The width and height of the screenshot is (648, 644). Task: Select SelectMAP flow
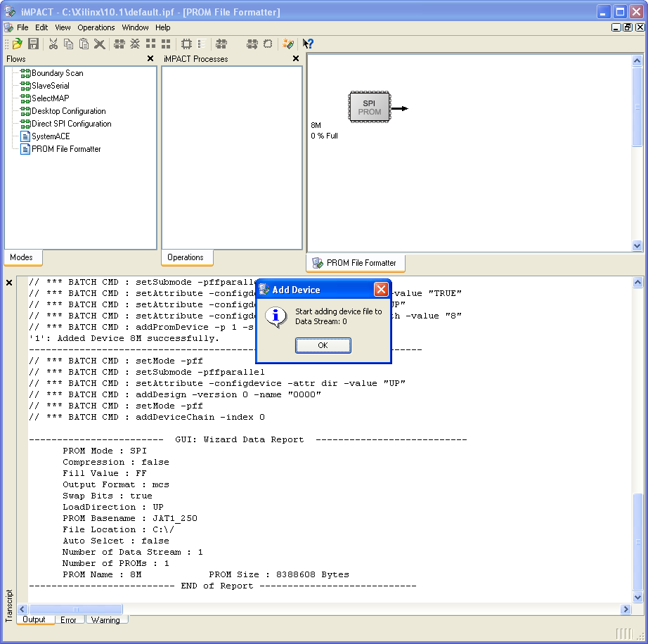coord(51,98)
